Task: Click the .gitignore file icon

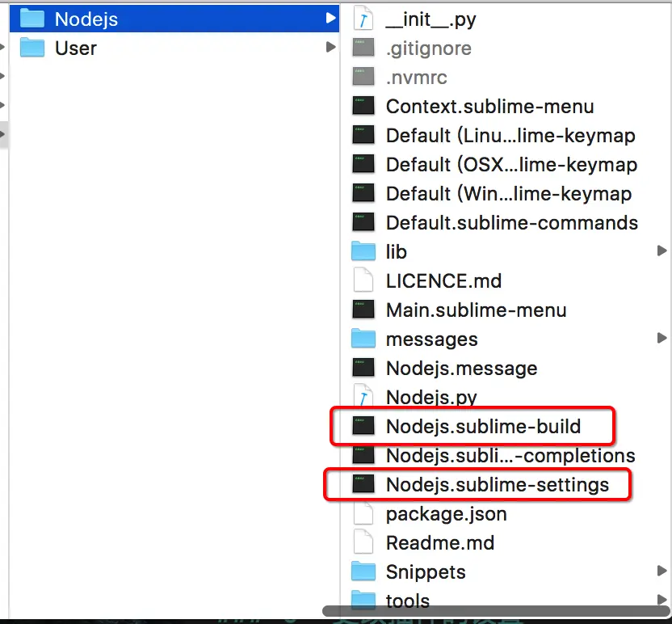Action: [363, 48]
